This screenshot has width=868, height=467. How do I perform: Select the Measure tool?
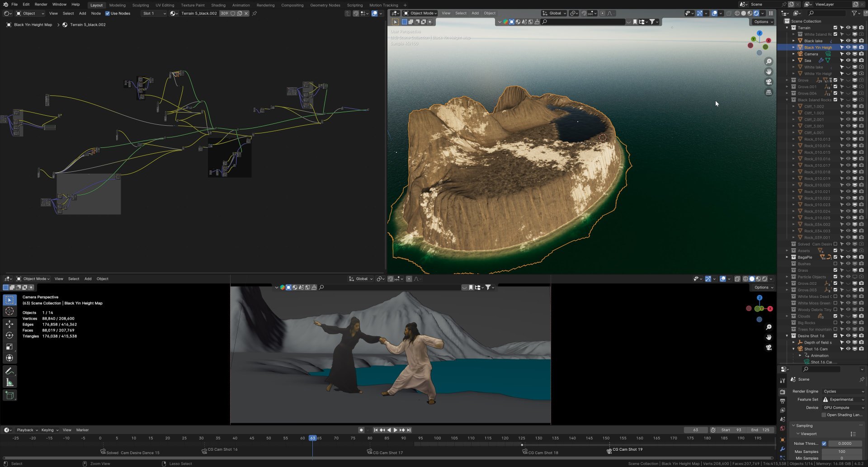9,382
